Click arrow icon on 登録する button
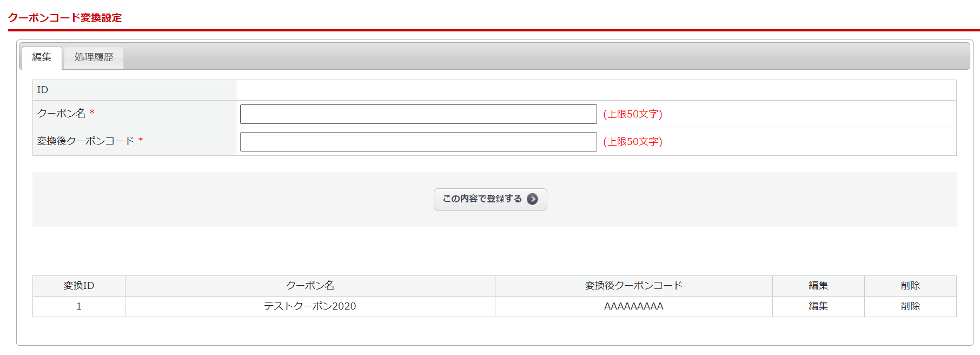 tap(532, 199)
